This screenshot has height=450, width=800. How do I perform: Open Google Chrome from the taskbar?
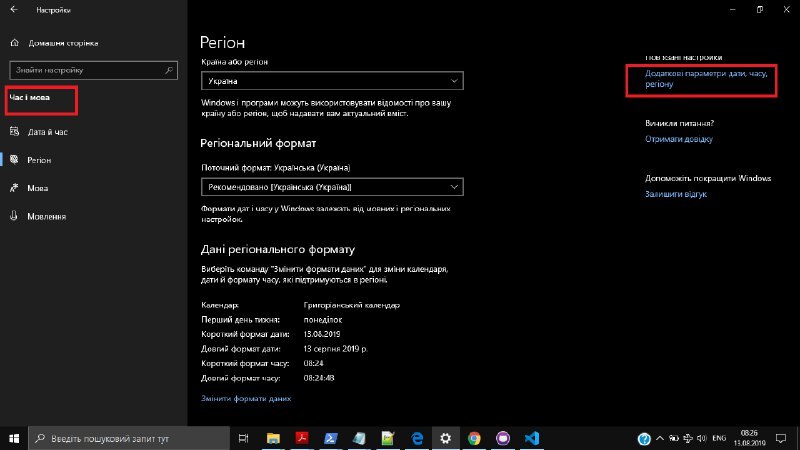(474, 438)
